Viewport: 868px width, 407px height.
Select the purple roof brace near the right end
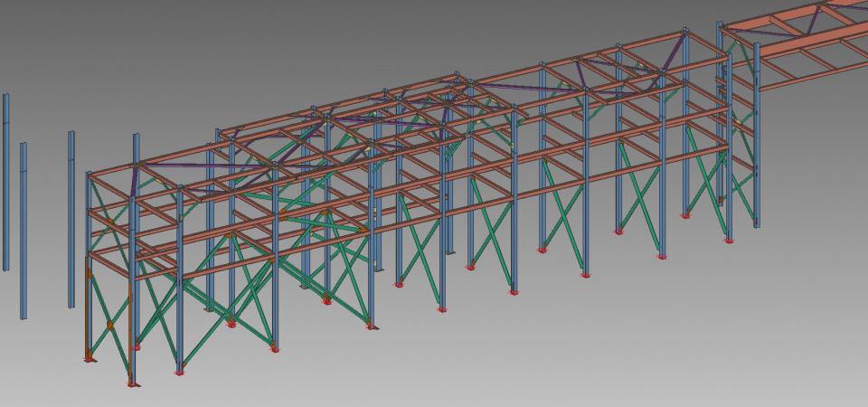coord(673,52)
